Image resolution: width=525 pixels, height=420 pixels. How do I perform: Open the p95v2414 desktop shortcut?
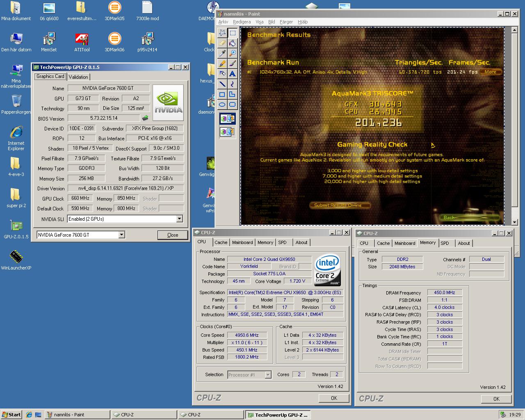coord(147,42)
